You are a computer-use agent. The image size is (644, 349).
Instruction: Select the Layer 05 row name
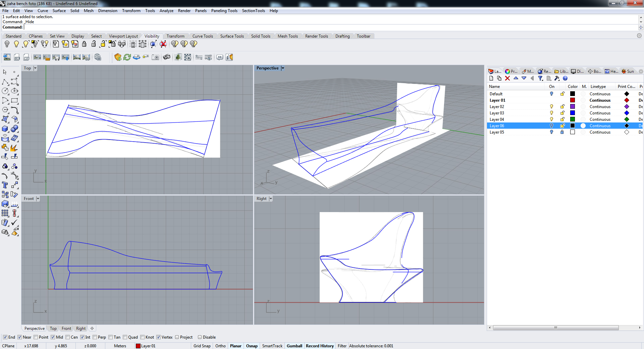pyautogui.click(x=497, y=132)
